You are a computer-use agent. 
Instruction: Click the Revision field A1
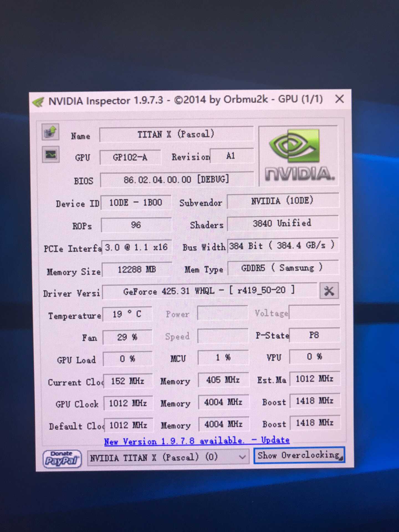coord(232,156)
